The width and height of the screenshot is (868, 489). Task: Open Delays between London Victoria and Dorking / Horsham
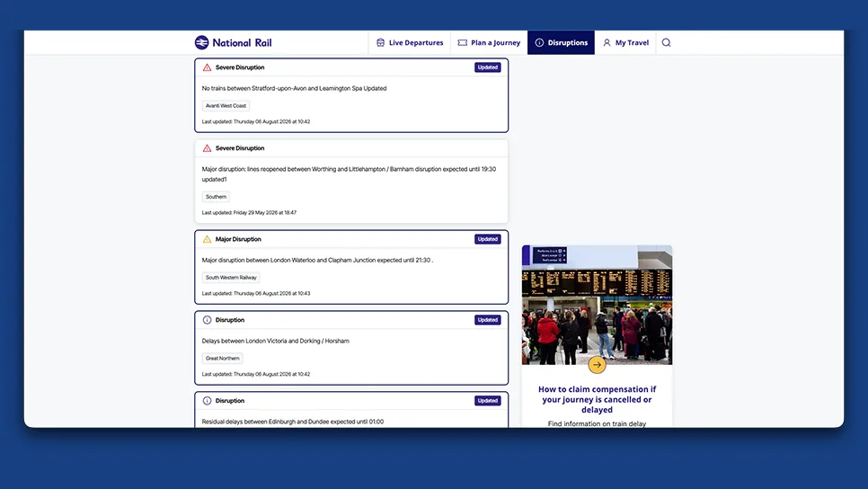[275, 342]
